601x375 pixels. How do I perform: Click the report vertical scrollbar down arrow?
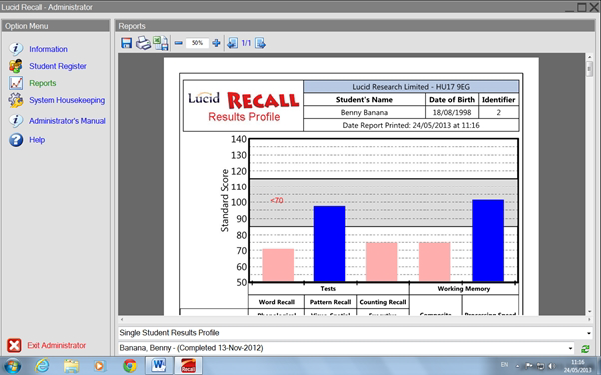pyautogui.click(x=589, y=311)
